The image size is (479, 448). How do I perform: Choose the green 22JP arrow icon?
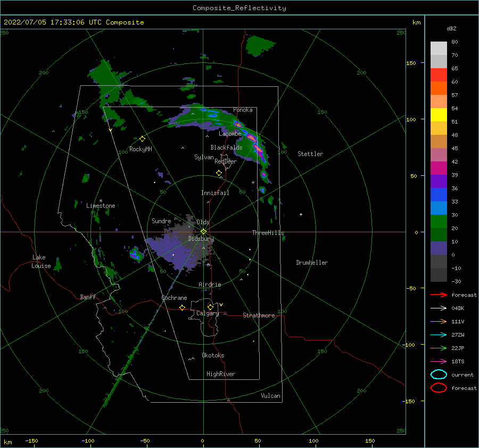point(439,348)
